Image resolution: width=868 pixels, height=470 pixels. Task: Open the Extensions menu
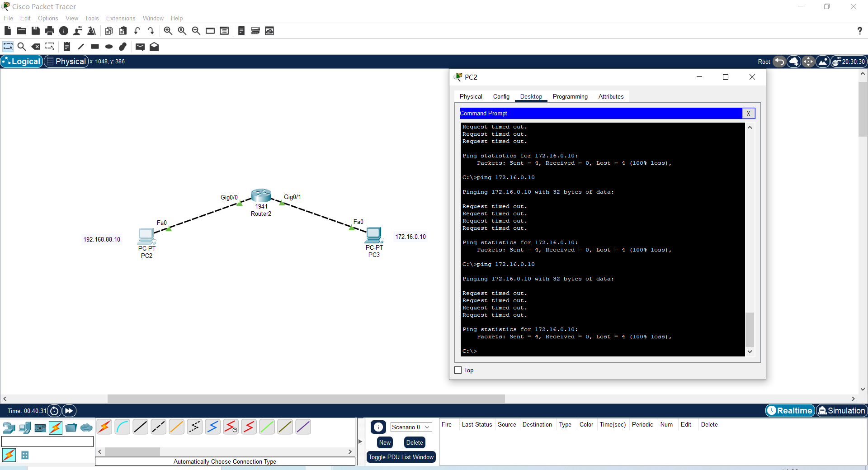click(x=121, y=18)
